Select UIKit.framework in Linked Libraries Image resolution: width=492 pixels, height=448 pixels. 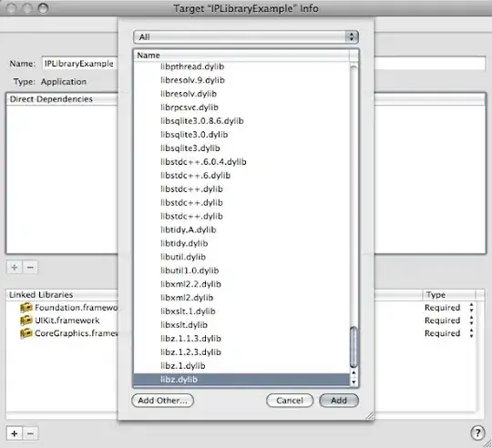67,321
